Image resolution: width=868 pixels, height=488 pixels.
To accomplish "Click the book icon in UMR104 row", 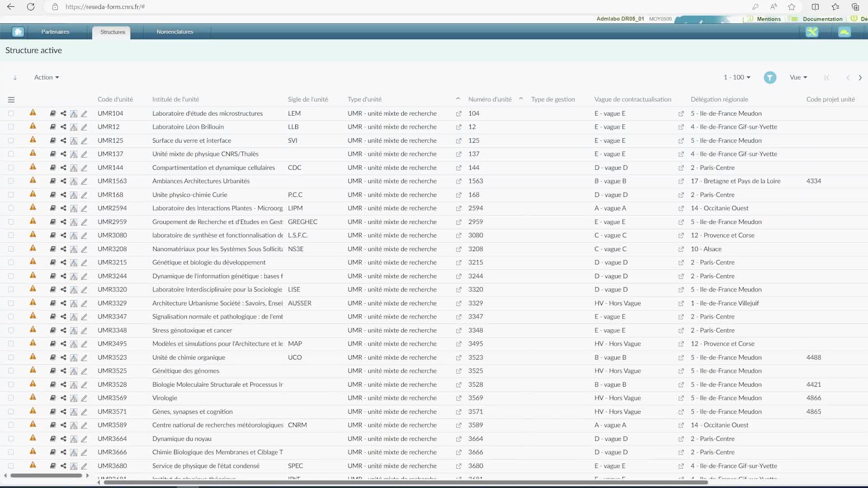I will point(53,113).
